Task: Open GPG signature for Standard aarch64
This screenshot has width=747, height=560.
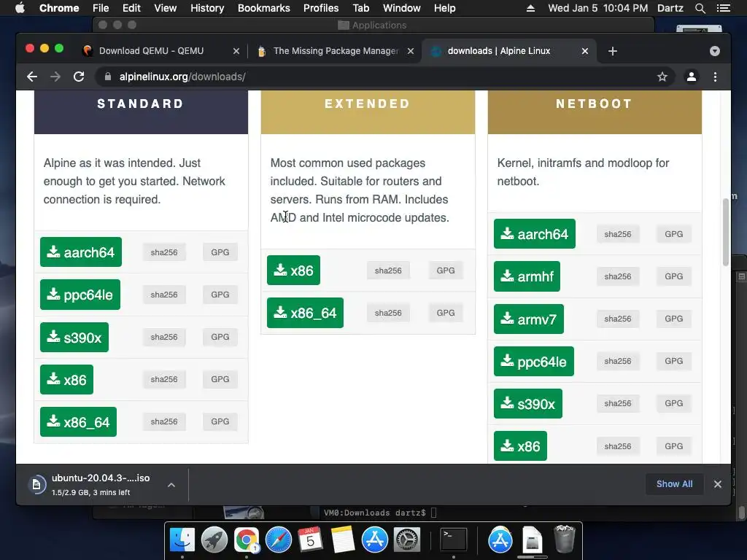Action: 220,252
